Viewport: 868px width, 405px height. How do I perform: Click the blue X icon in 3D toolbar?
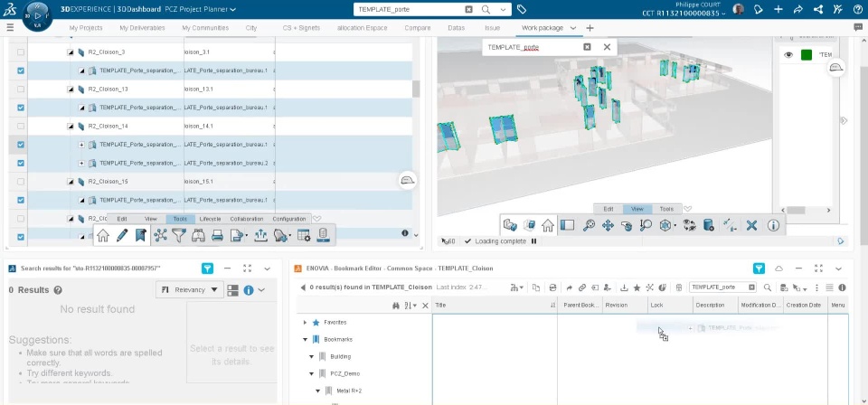[x=751, y=225]
